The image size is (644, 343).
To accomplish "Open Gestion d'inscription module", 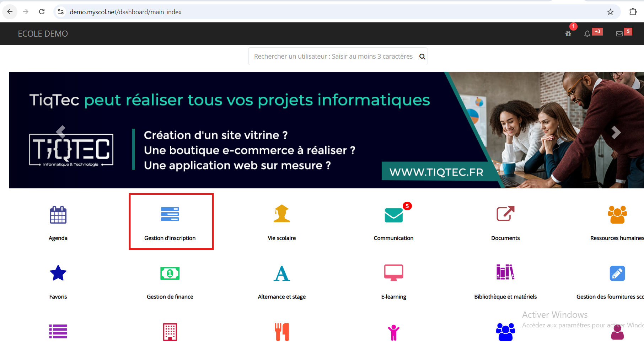I will pos(170,214).
